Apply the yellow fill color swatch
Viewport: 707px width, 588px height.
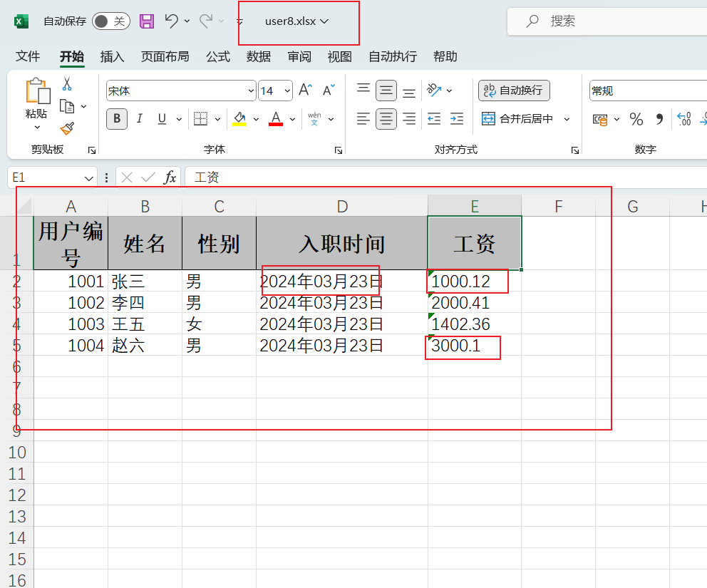(x=239, y=119)
